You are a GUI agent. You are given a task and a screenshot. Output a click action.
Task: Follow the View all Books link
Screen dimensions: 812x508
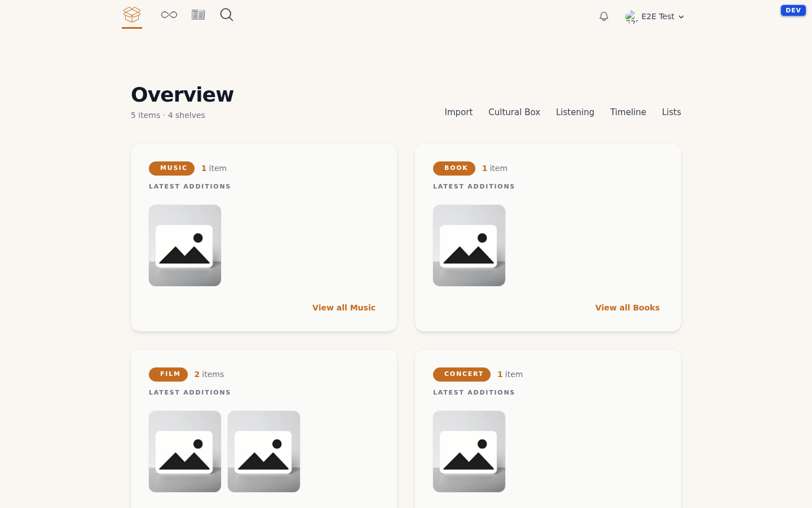628,308
